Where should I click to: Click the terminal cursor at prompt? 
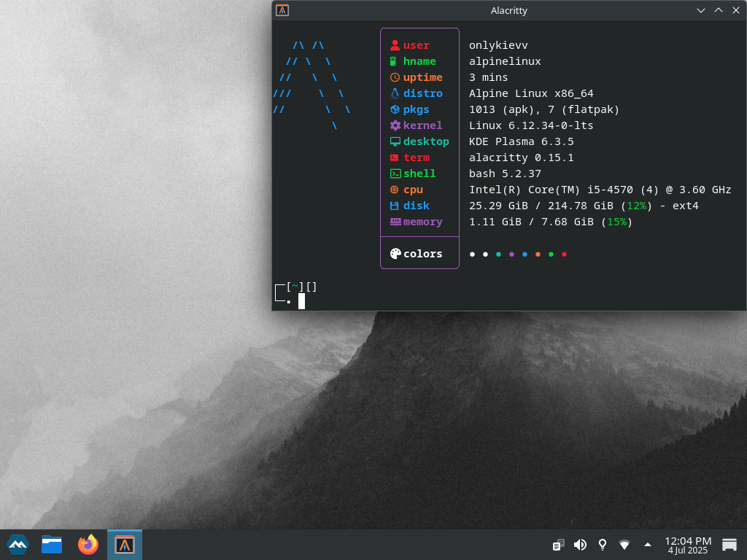pos(301,301)
